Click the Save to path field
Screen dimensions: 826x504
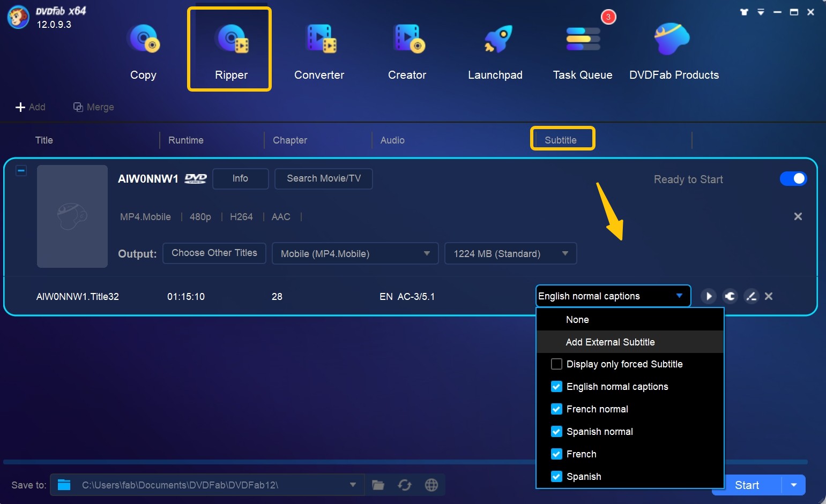pos(207,485)
